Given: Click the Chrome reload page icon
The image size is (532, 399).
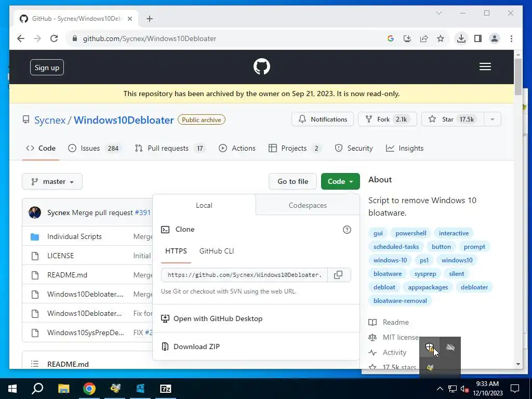Looking at the screenshot, I should click(x=54, y=38).
